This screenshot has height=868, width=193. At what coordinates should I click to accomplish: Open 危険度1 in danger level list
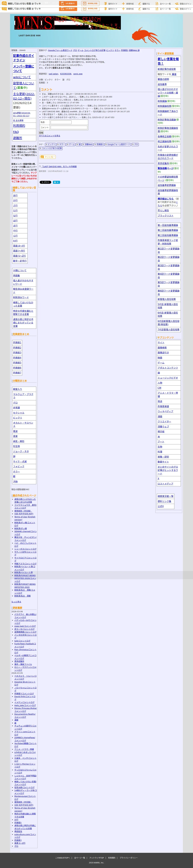[17, 343]
